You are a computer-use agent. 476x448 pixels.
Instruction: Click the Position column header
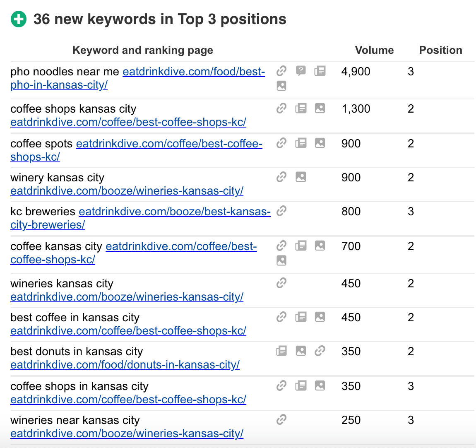[440, 50]
